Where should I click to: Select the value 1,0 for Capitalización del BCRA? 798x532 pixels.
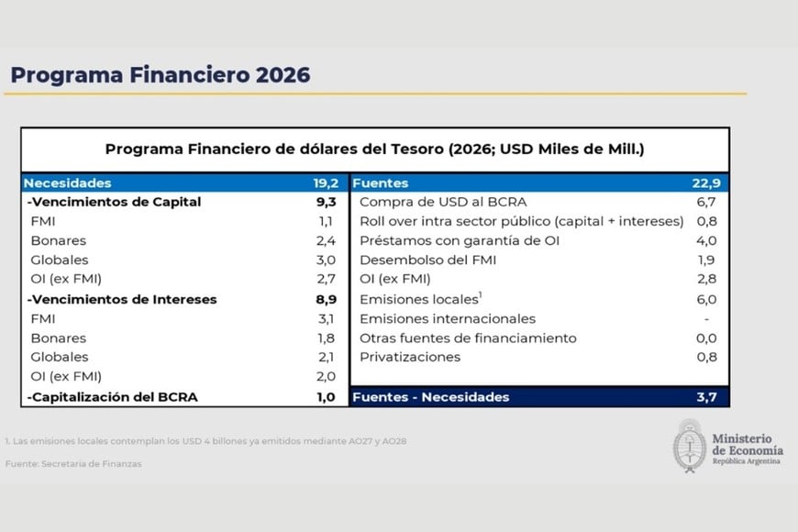pyautogui.click(x=326, y=397)
